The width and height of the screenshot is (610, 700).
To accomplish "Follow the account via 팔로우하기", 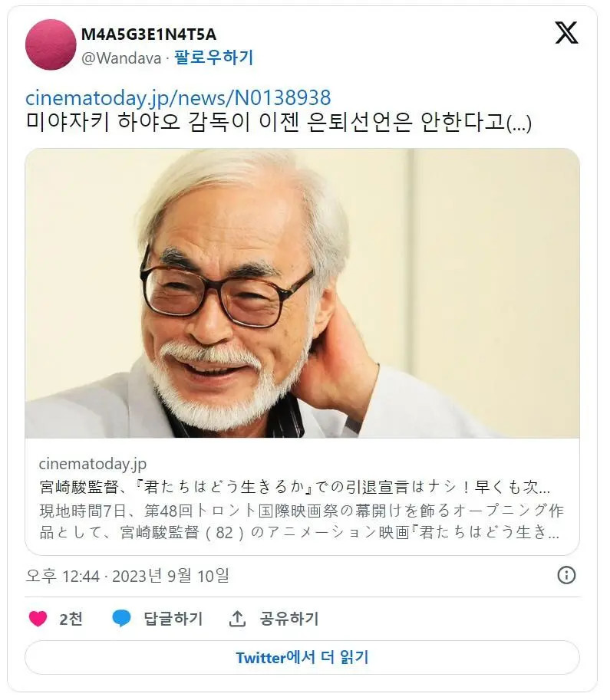I will pyautogui.click(x=213, y=58).
